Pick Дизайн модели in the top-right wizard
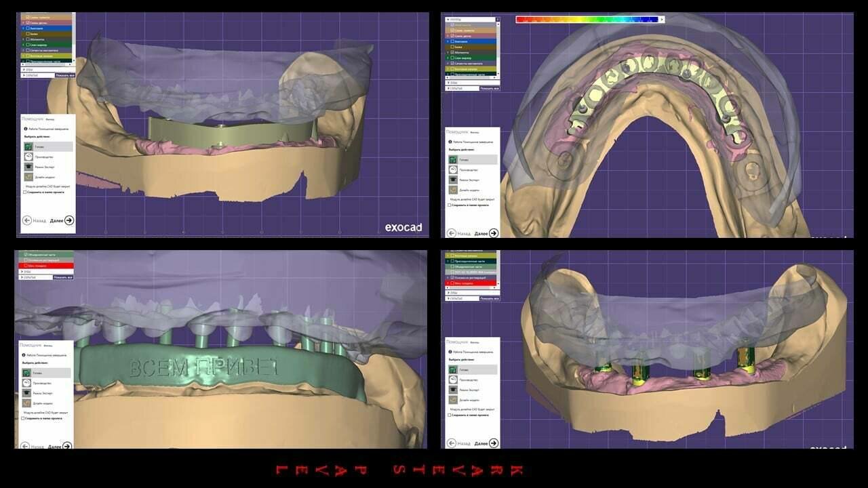The height and width of the screenshot is (488, 868). pyautogui.click(x=453, y=190)
